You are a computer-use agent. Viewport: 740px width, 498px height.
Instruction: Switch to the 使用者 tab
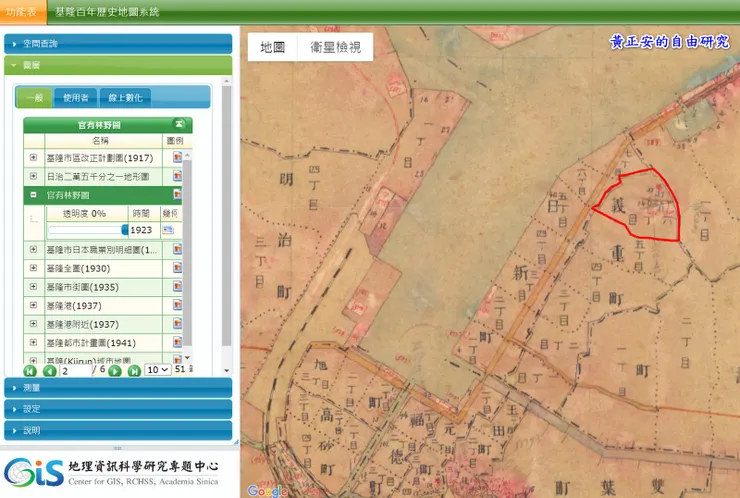[76, 97]
